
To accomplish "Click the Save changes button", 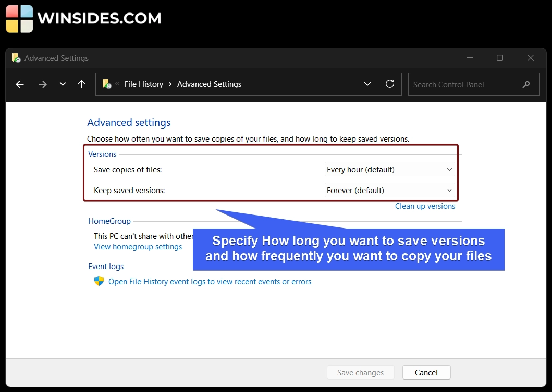I will (361, 373).
